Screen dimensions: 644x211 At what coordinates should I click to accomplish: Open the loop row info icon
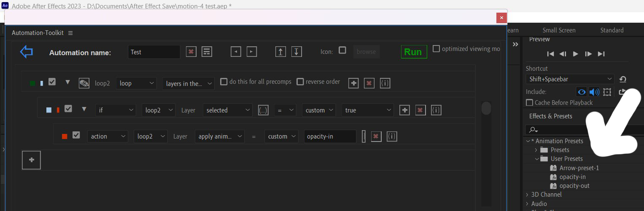point(385,83)
